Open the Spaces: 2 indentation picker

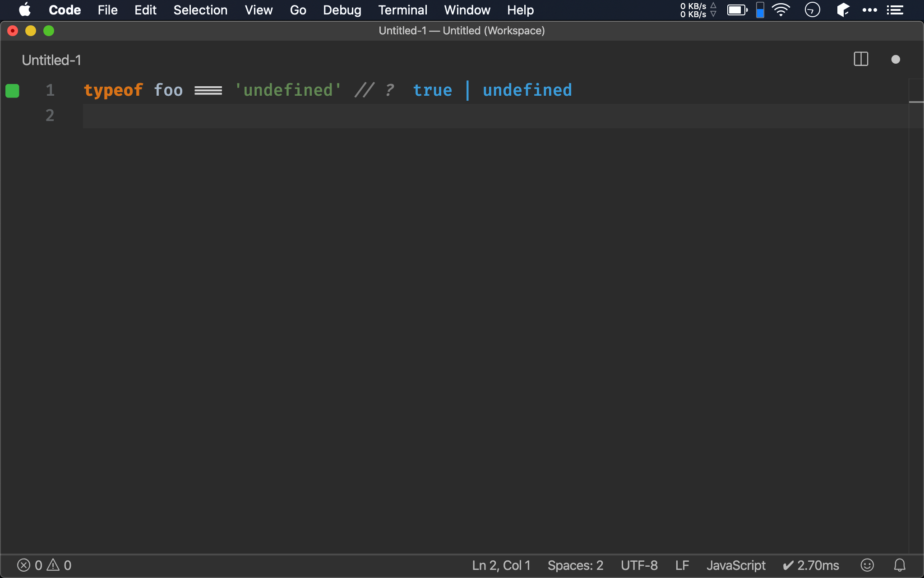point(575,565)
